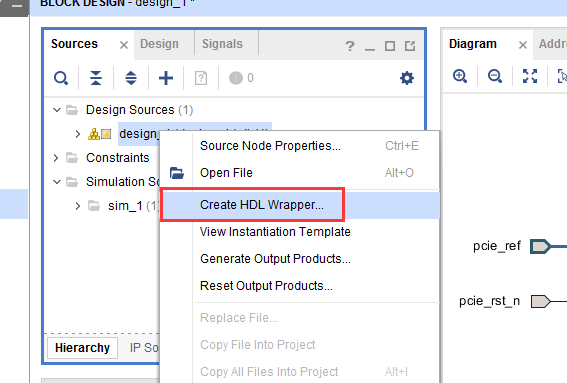Click the grayed document question icon in Sources toolbar
Image resolution: width=567 pixels, height=383 pixels.
[201, 78]
